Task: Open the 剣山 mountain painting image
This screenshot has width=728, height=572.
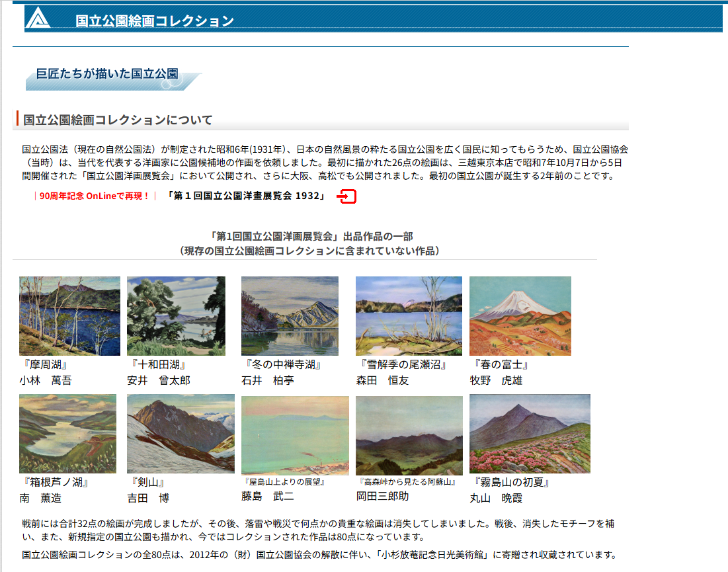Action: pos(181,433)
